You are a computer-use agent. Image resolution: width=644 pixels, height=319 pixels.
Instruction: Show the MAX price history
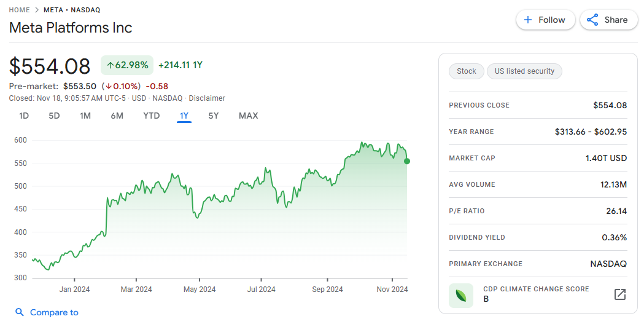(248, 116)
